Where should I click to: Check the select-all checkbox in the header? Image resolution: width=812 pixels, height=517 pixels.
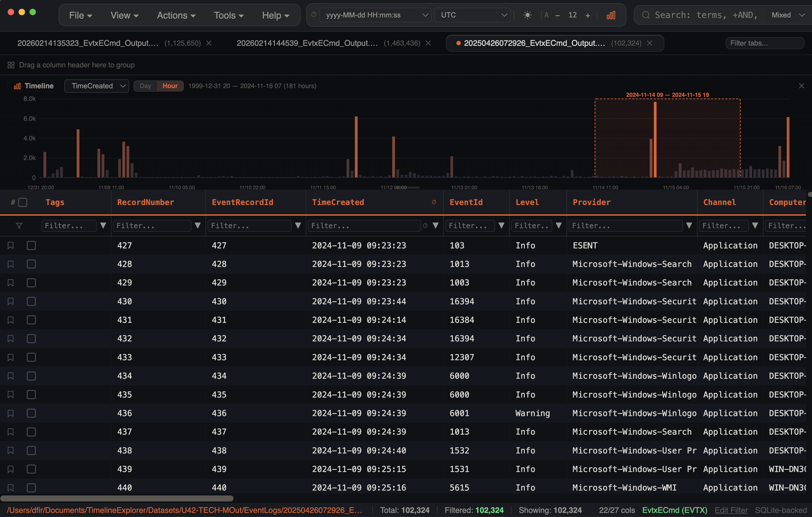[23, 202]
